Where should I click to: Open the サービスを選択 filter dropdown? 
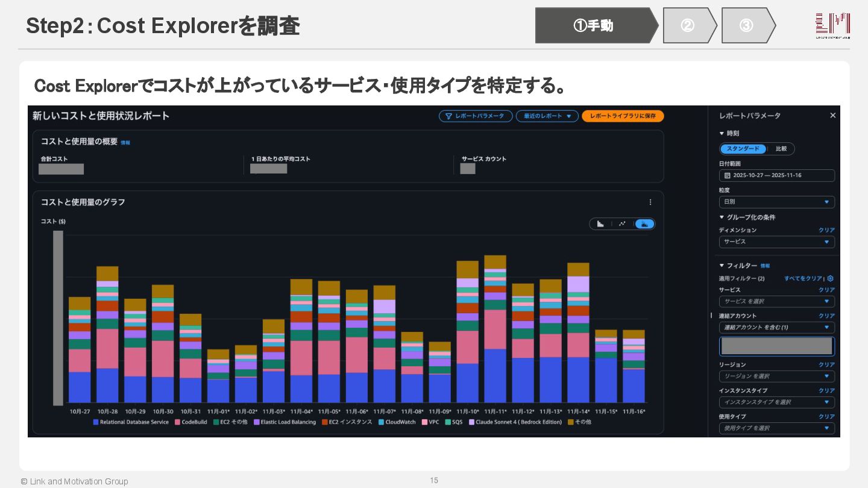[x=776, y=301]
